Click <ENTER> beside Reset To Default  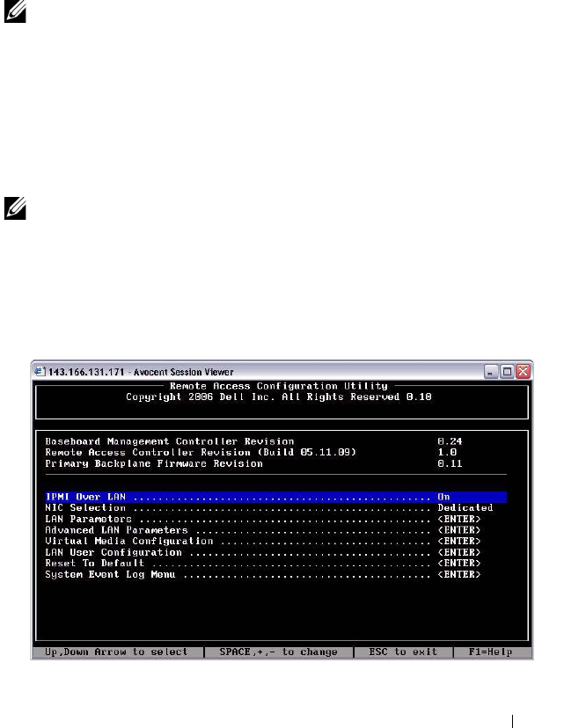click(459, 564)
